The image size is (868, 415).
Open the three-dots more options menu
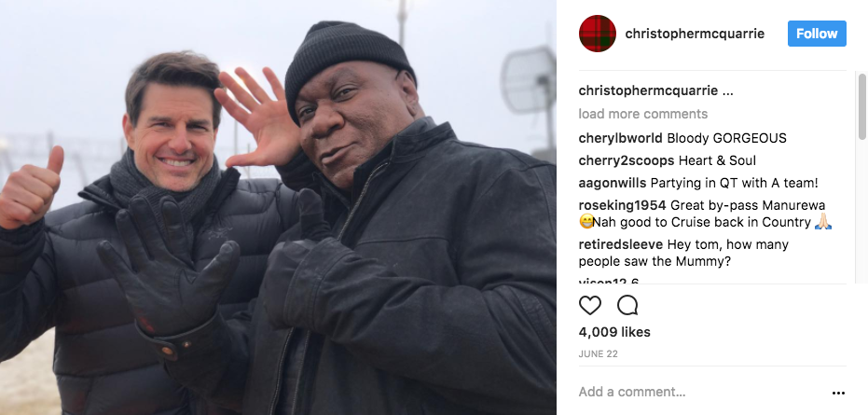click(x=838, y=393)
